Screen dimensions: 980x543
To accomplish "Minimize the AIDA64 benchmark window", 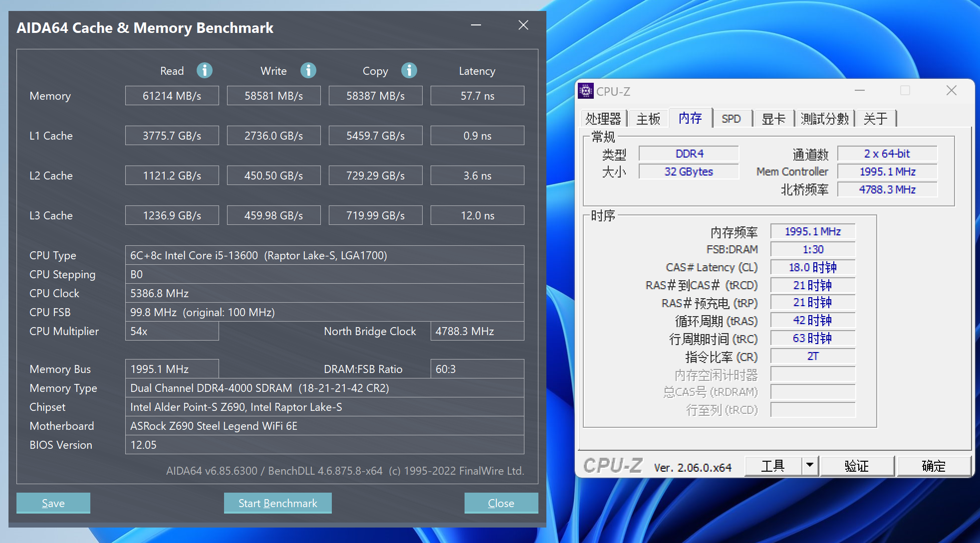I will (476, 25).
